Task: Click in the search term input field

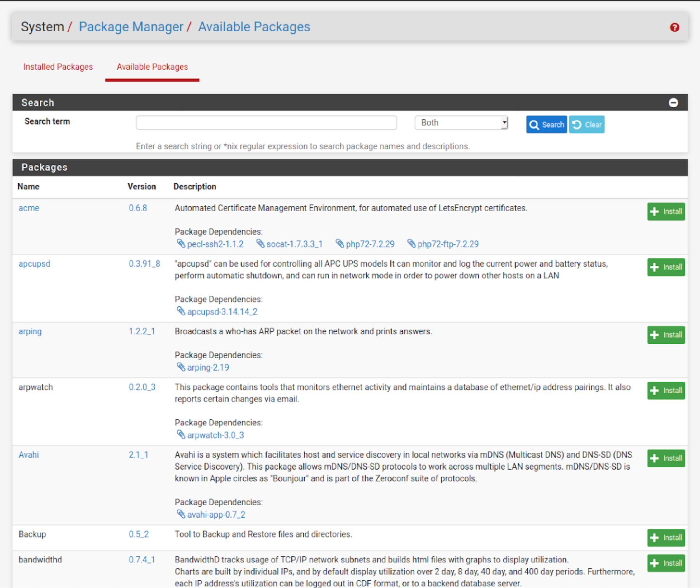Action: coord(266,124)
